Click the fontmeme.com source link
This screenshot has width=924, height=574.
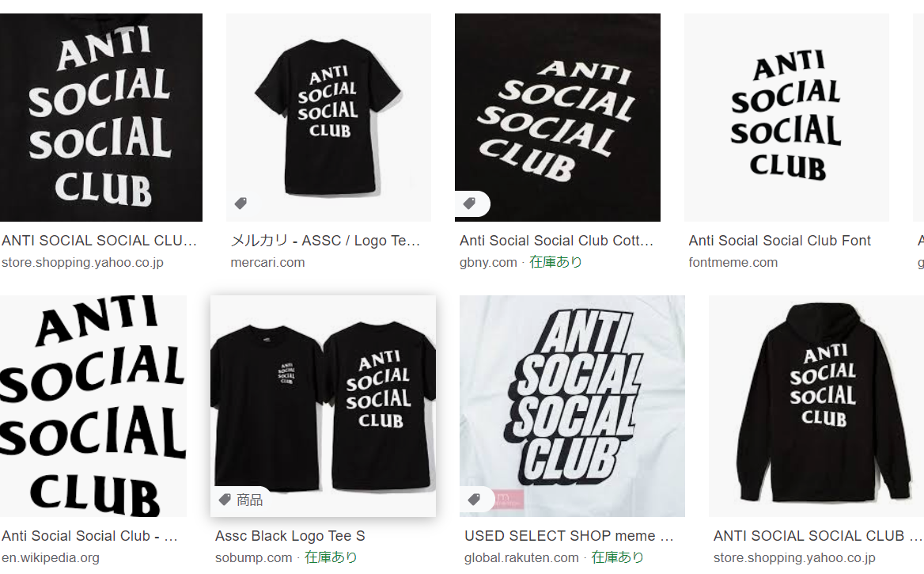[x=733, y=263]
